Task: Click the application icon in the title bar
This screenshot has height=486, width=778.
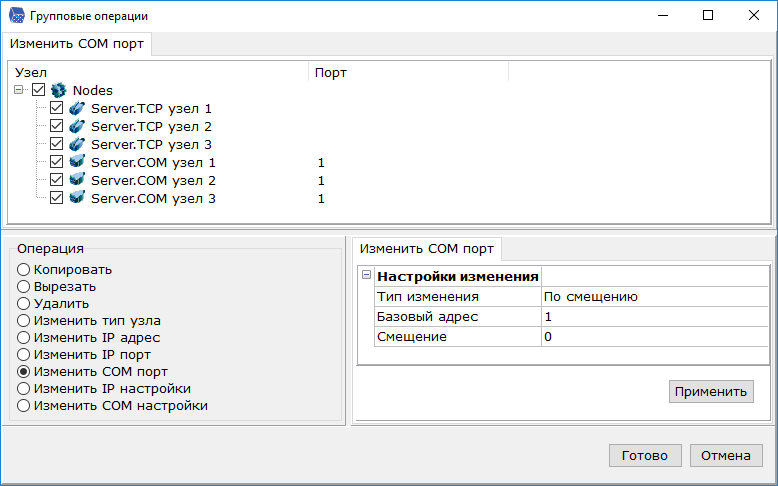Action: tap(15, 16)
